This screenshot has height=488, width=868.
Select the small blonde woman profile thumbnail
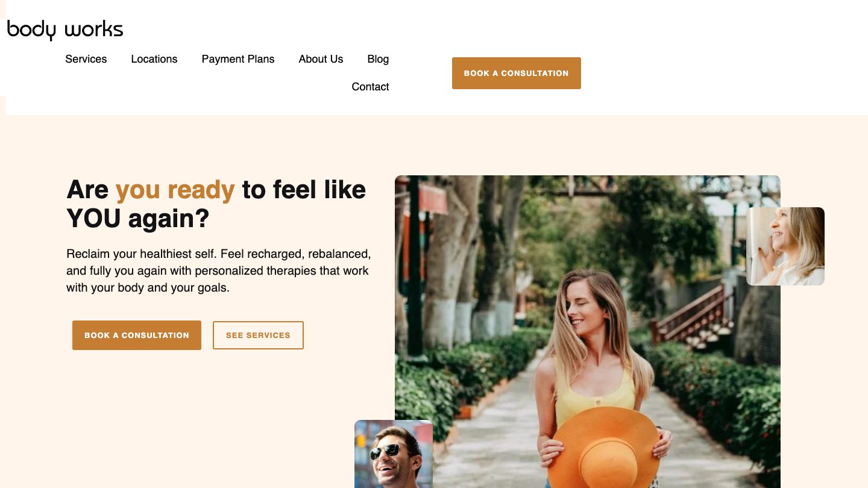point(785,246)
